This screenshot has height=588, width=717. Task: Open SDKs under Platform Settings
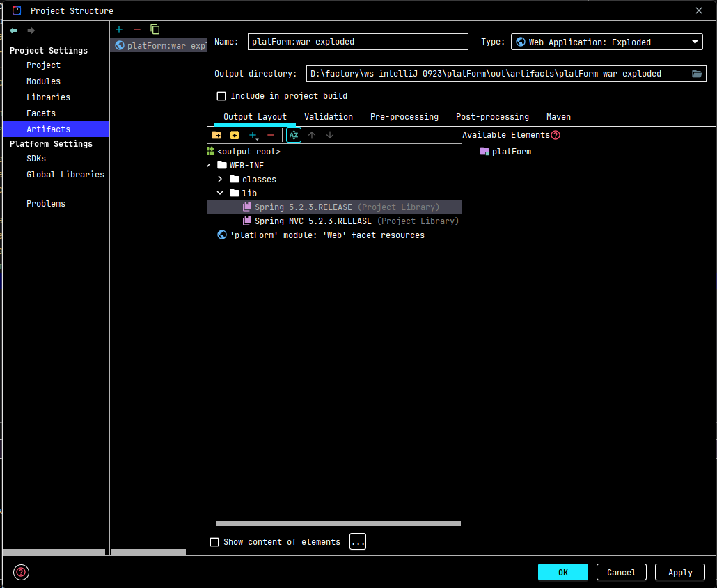[36, 158]
